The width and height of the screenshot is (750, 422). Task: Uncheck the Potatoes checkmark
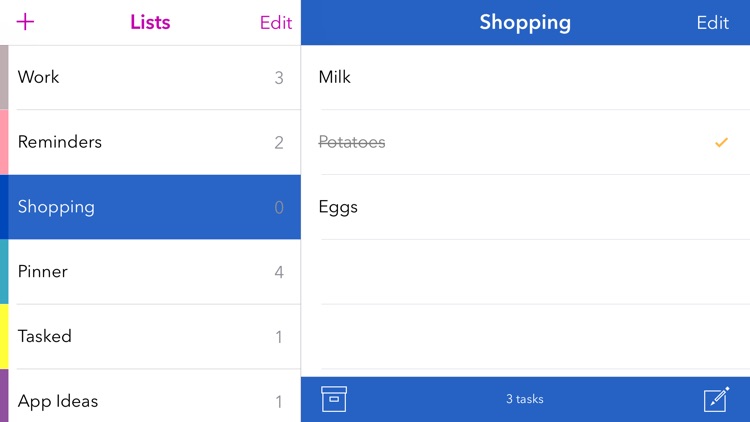[721, 143]
